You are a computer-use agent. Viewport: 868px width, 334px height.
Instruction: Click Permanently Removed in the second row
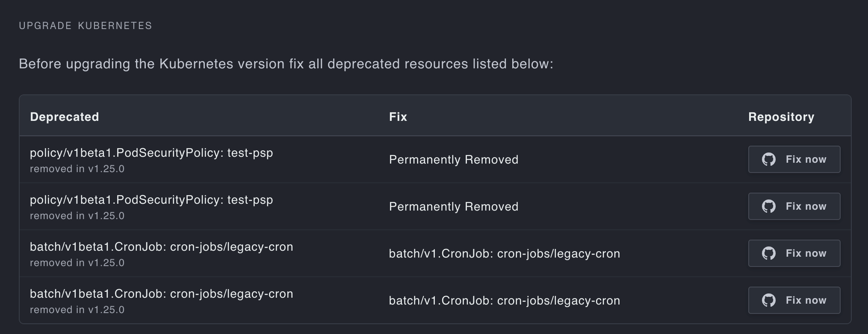click(453, 207)
